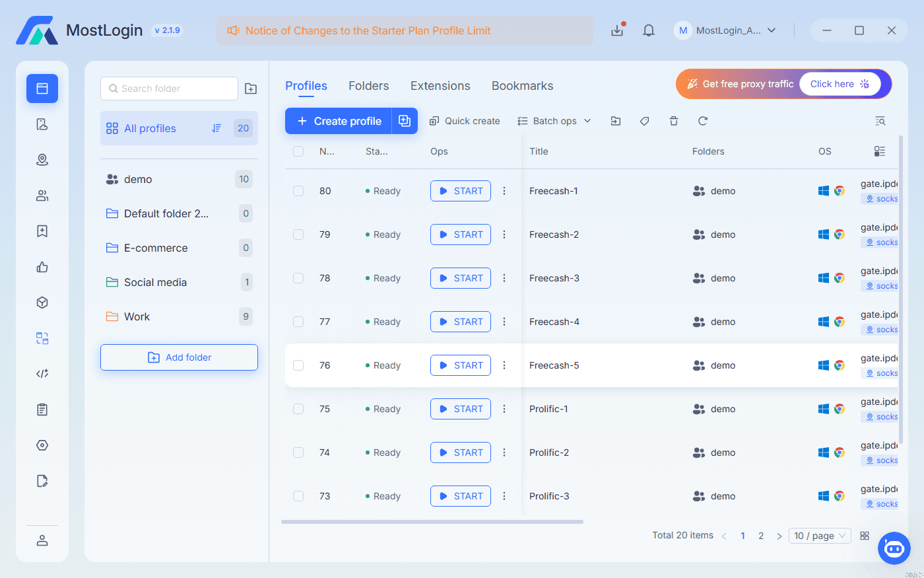The image size is (924, 578).
Task: Open the advanced search filter icon
Action: (x=880, y=121)
